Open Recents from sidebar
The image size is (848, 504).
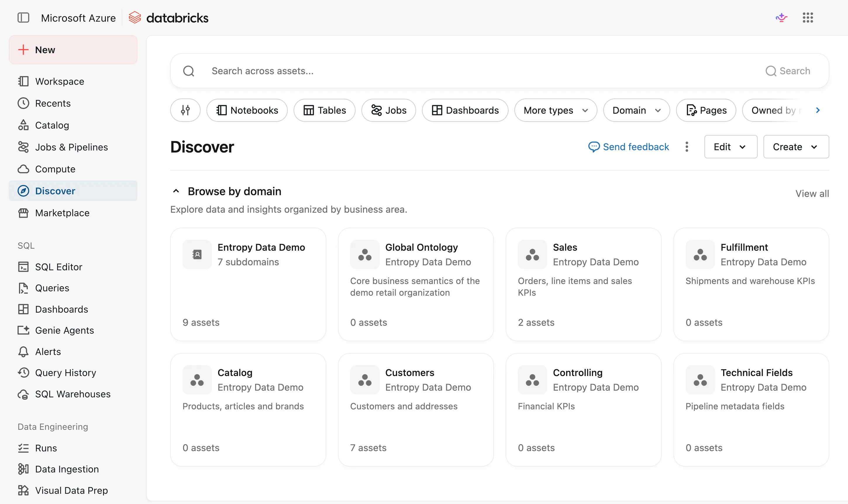click(x=73, y=103)
